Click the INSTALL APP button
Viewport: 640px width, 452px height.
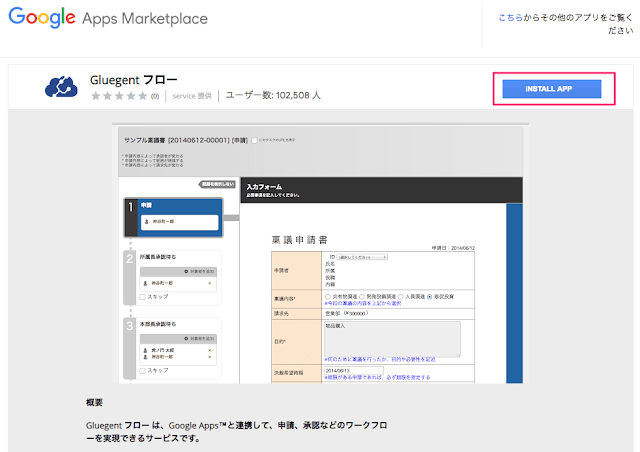point(551,89)
